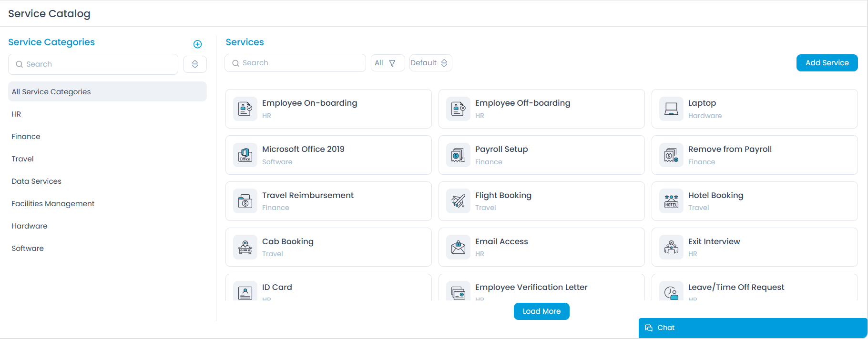Click the Software label under Microsoft Office

pyautogui.click(x=277, y=162)
